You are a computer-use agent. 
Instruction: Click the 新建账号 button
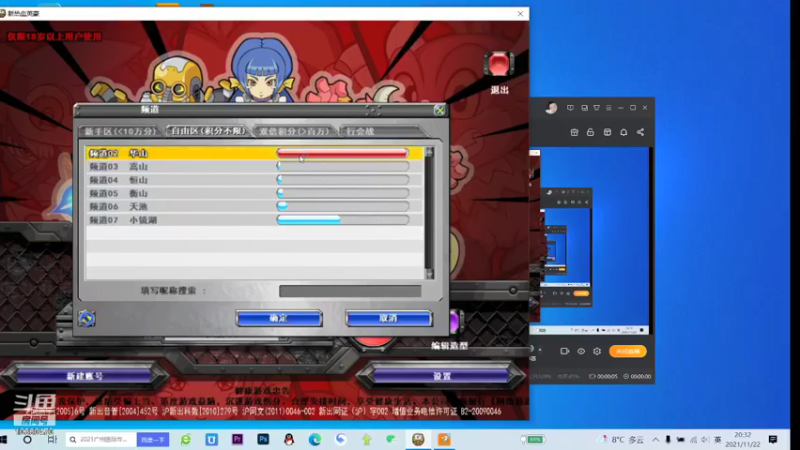coord(85,376)
